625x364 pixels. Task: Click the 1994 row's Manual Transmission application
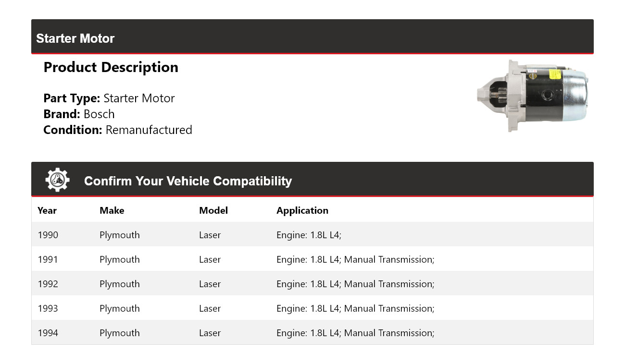[389, 333]
